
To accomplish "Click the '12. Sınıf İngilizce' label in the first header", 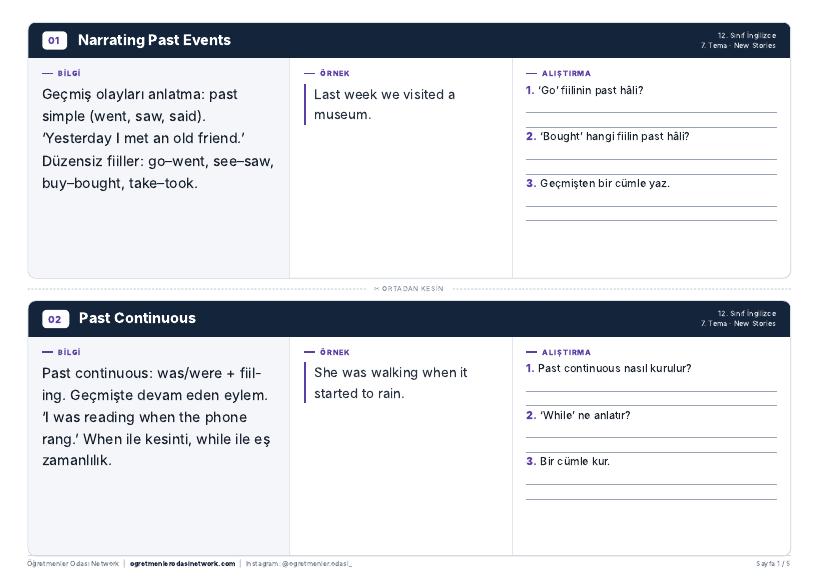I will [746, 36].
